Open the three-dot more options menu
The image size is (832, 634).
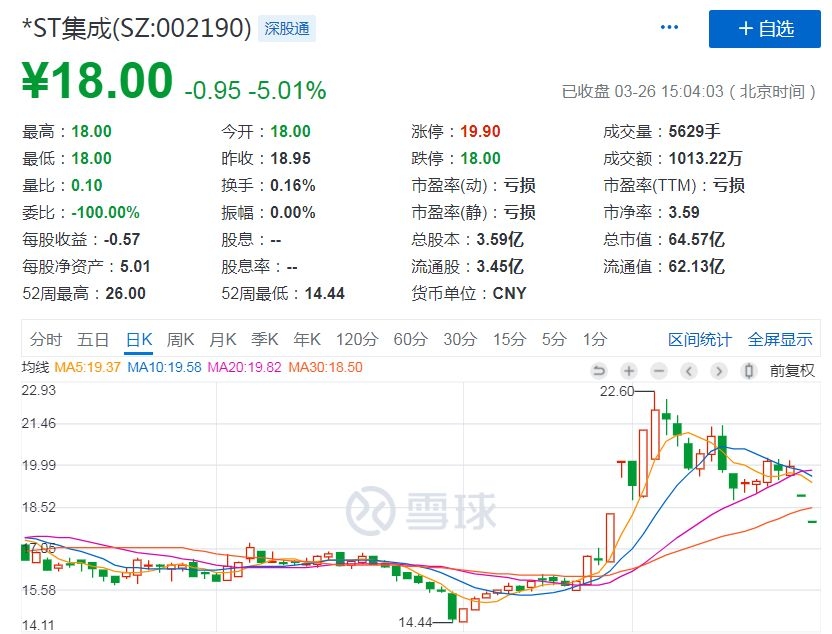tap(670, 28)
